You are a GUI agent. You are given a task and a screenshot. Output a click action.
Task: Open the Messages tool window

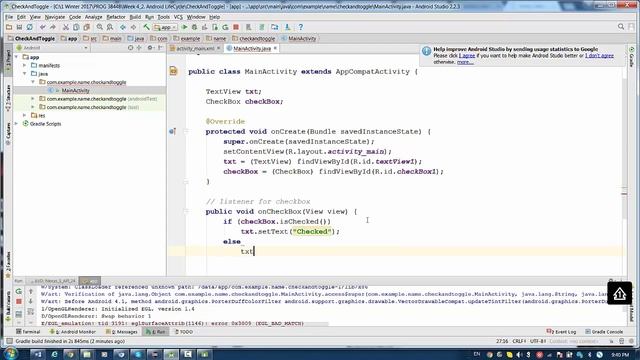[x=122, y=332]
